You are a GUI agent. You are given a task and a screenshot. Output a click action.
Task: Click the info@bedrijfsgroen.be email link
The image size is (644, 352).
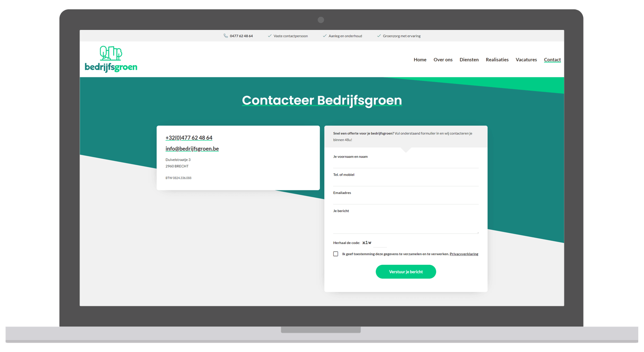point(192,149)
